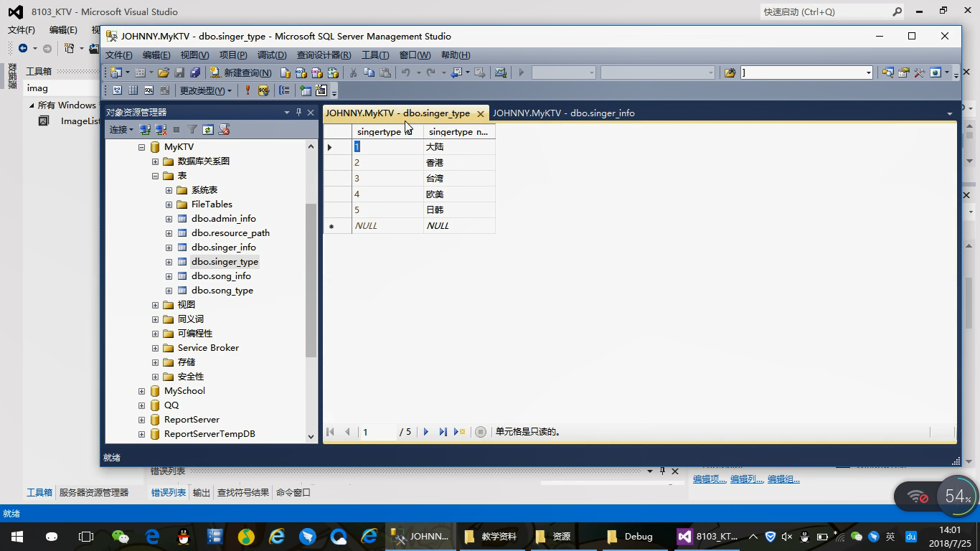
Task: Click the Save All icon
Action: pyautogui.click(x=194, y=72)
